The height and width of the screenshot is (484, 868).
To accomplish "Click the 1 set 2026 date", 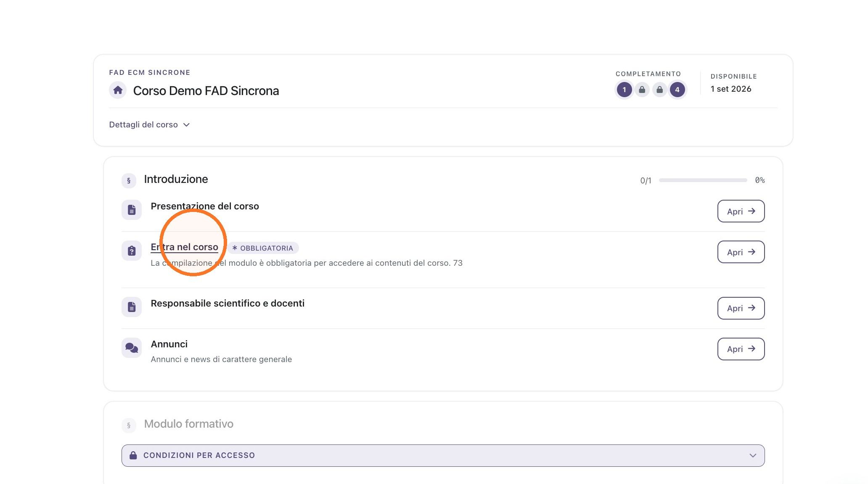I will pyautogui.click(x=730, y=89).
